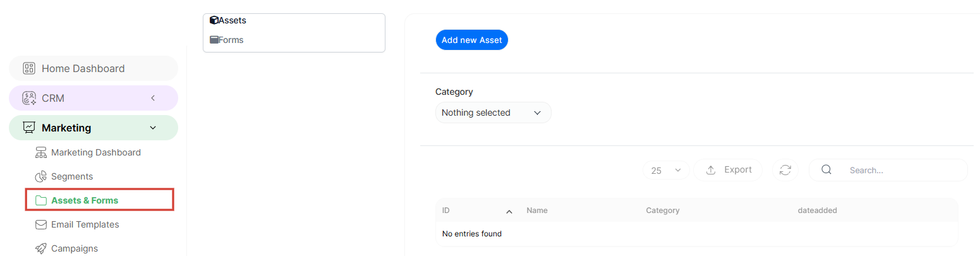The height and width of the screenshot is (256, 980).
Task: Click the Campaigns rocket icon
Action: 41,248
